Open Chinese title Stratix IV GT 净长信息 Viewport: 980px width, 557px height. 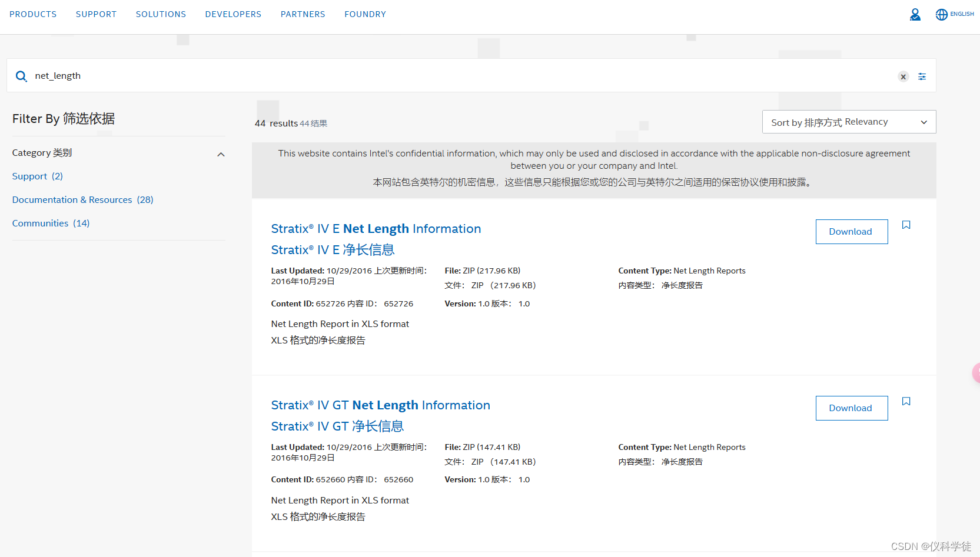point(337,426)
